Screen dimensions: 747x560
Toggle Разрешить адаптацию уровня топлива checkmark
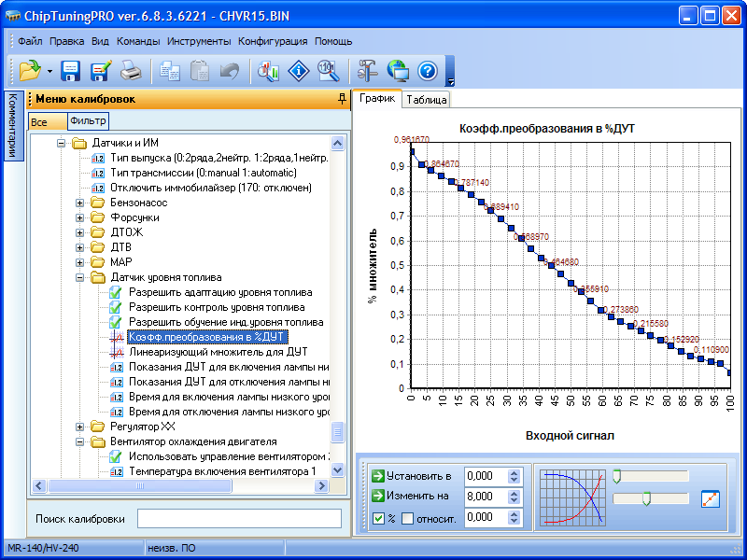pos(116,292)
